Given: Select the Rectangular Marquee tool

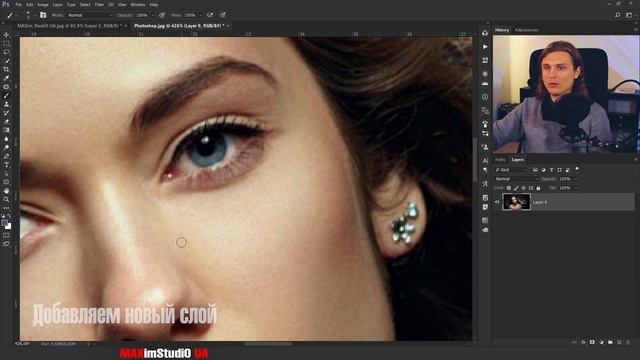Looking at the screenshot, I should click(7, 43).
